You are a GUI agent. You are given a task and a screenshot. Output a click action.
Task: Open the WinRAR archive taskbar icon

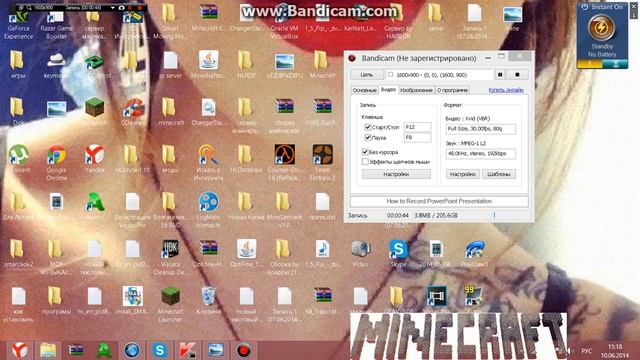click(x=76, y=350)
